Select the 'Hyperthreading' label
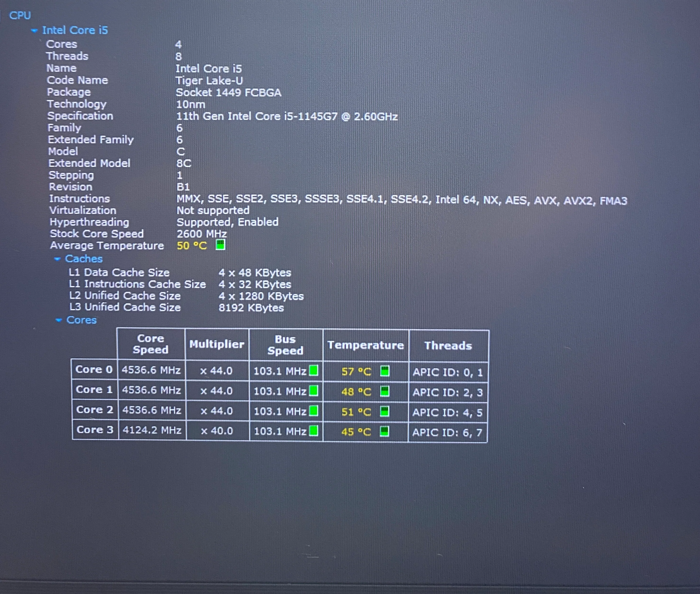This screenshot has height=594, width=700. coord(89,222)
